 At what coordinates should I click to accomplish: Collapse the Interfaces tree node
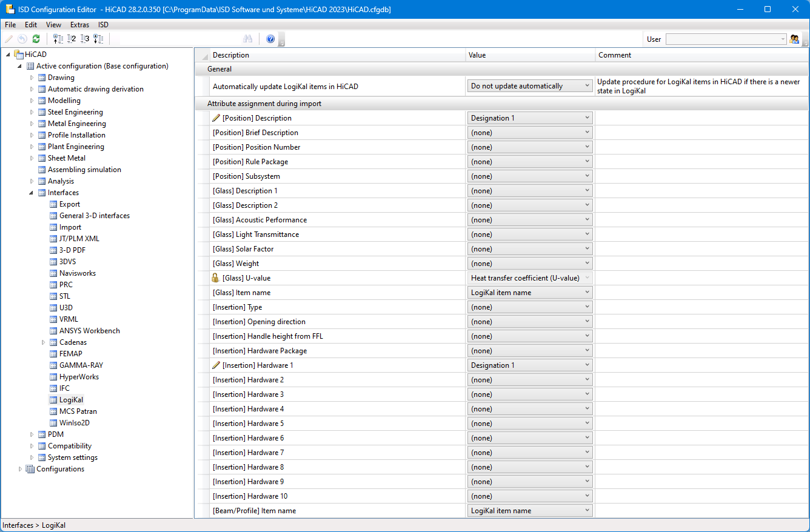32,193
